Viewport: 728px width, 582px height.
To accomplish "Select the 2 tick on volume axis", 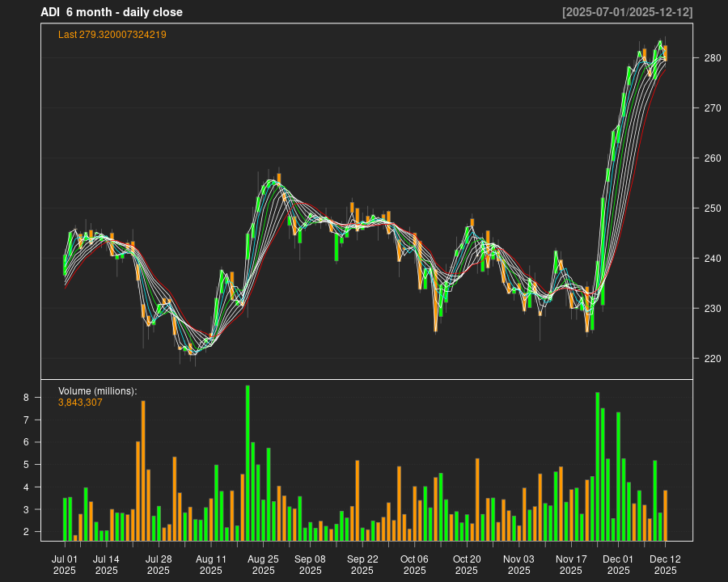I will tap(49, 532).
